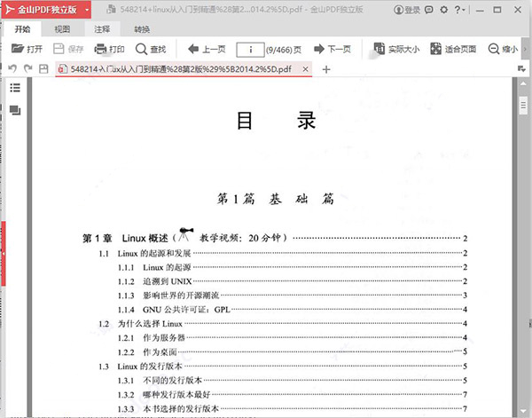This screenshot has width=532, height=418.
Task: Click 1.3.2 哪种发行版本最好 entry
Action: point(293,395)
